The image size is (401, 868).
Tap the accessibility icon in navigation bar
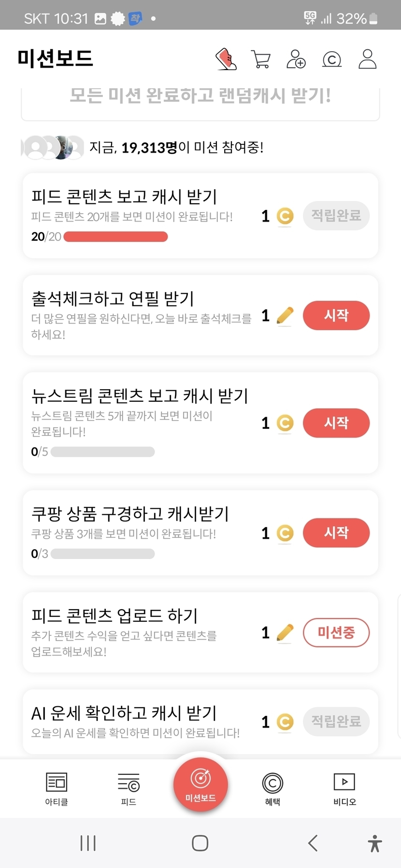[374, 843]
